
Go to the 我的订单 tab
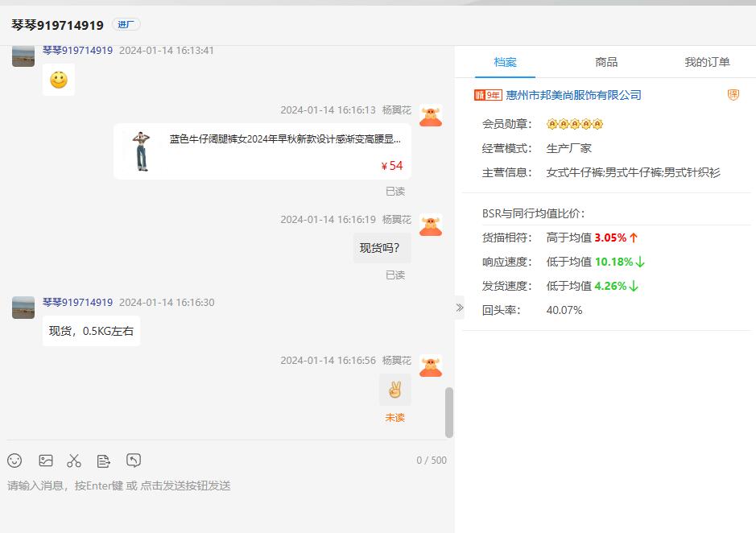click(x=707, y=62)
